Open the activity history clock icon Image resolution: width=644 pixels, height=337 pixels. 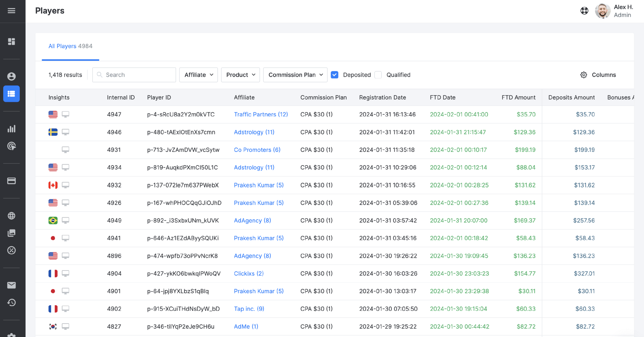point(11,303)
